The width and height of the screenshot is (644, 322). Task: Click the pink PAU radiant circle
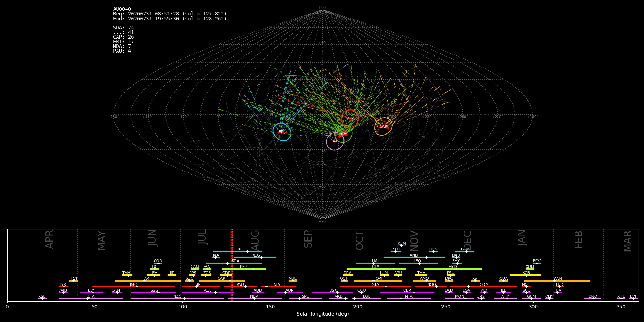click(335, 141)
